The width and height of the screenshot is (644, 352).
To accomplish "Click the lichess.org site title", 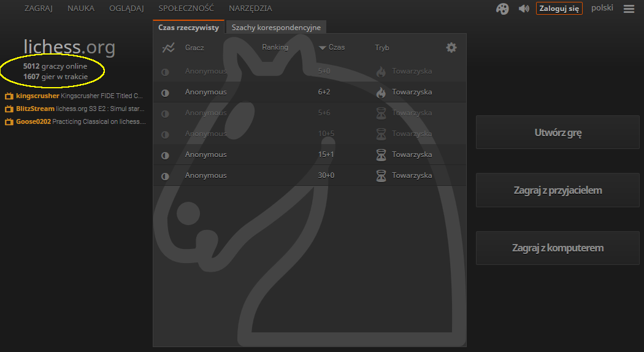I will point(69,47).
